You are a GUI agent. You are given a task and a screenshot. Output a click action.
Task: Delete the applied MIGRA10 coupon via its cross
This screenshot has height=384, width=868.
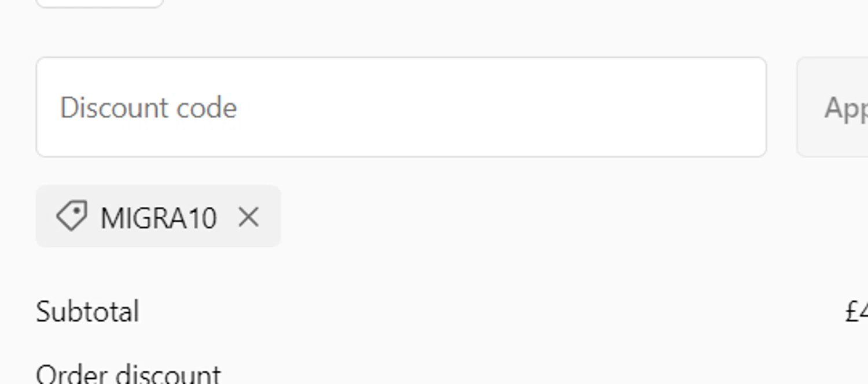pos(249,217)
